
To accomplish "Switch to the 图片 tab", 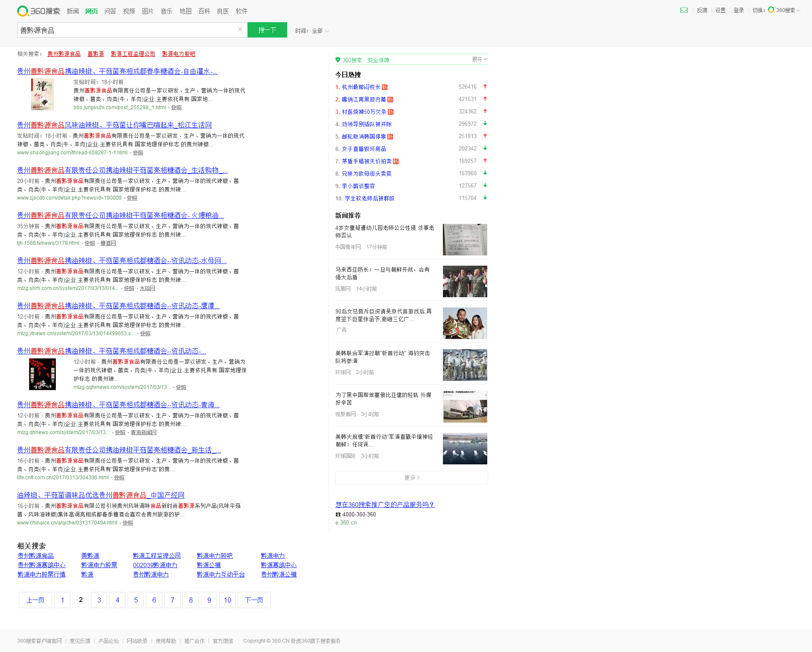I will 148,11.
